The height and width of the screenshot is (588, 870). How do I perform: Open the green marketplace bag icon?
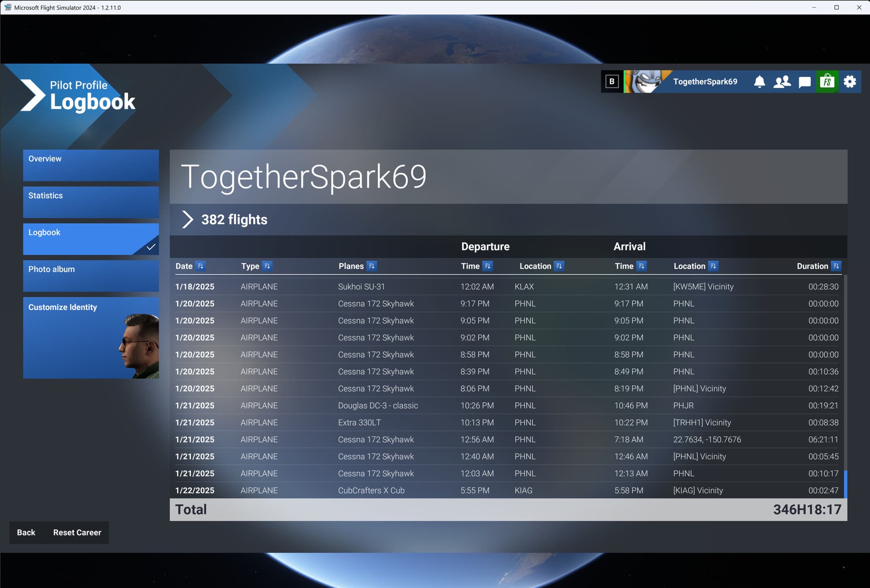(x=827, y=82)
